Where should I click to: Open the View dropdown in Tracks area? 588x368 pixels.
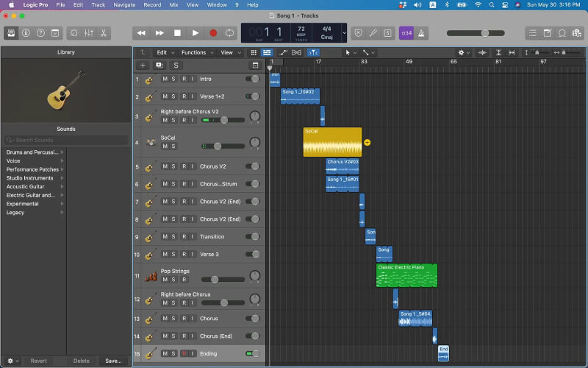click(230, 52)
